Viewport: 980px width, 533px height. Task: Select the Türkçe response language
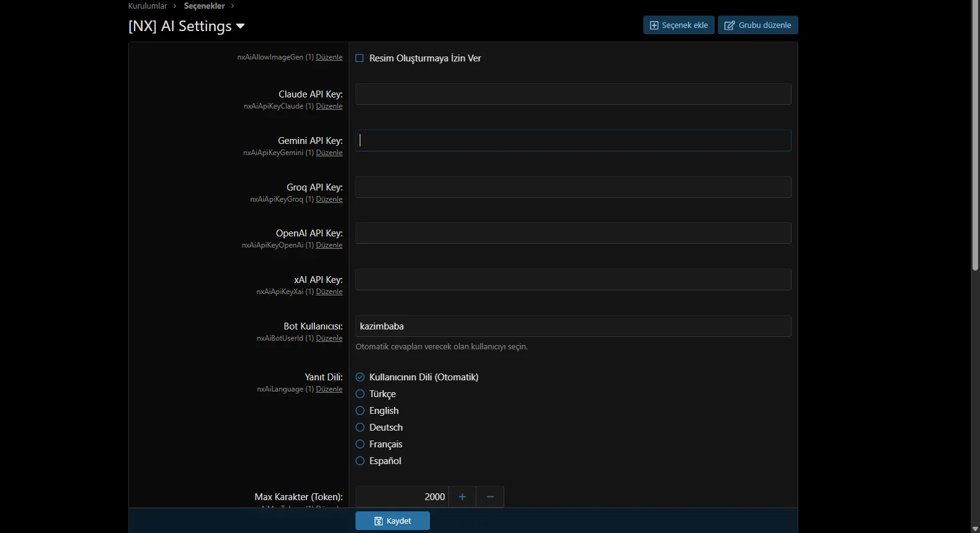pyautogui.click(x=360, y=394)
